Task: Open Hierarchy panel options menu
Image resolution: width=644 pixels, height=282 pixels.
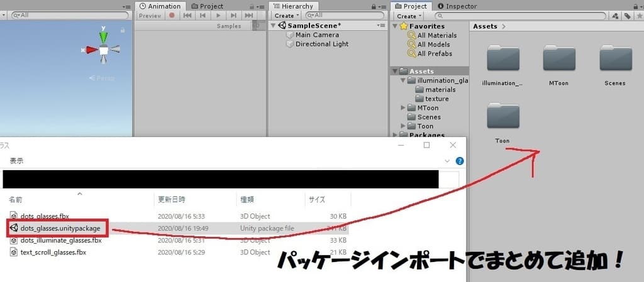Action: coord(382,7)
